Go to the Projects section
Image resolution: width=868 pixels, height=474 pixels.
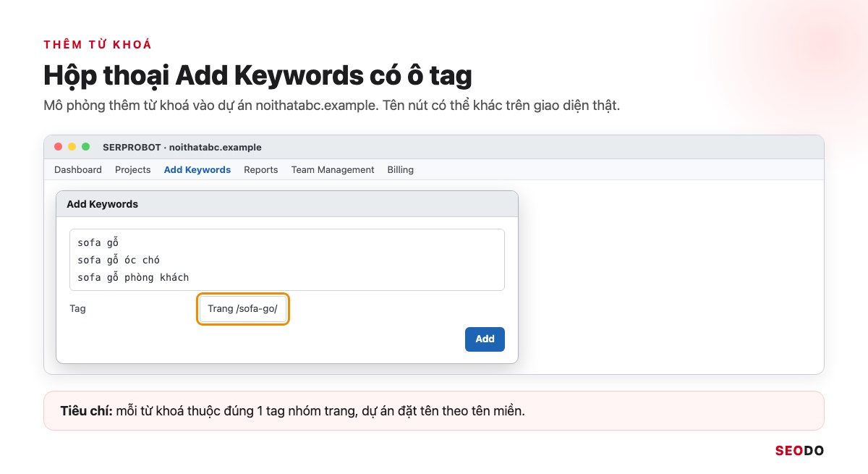click(133, 170)
